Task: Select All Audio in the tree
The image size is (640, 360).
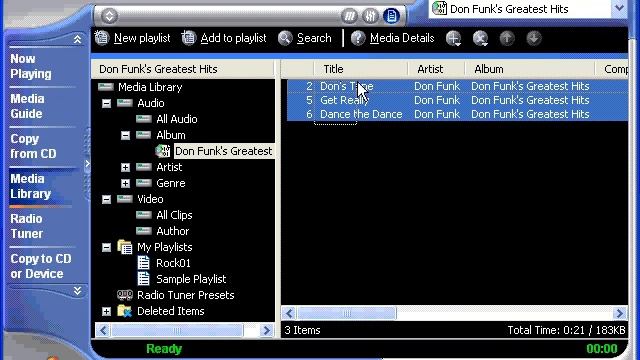Action: click(177, 119)
